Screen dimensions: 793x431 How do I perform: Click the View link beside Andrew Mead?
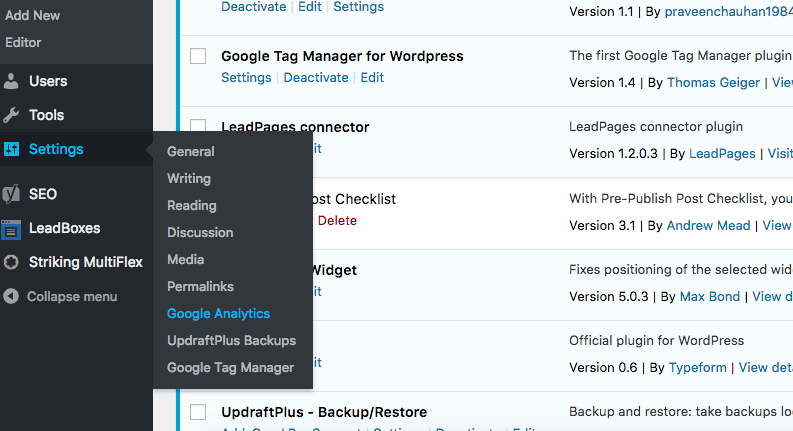point(777,226)
